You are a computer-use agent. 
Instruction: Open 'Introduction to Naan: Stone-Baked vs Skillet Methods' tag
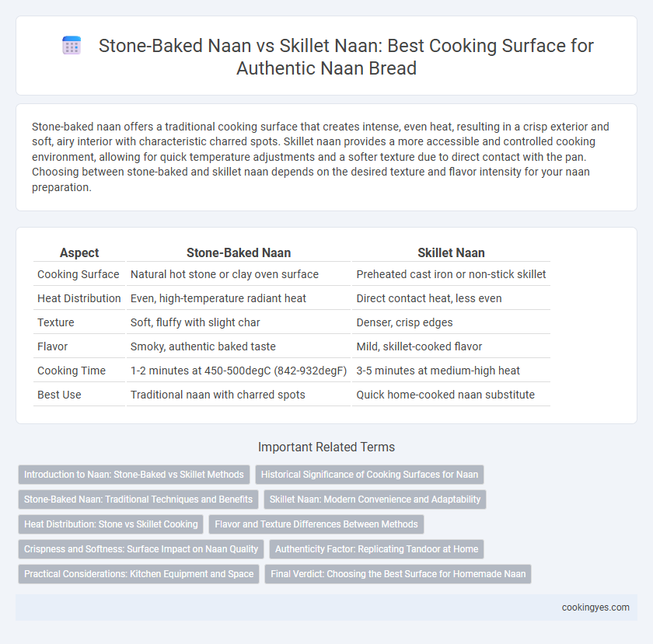point(134,475)
